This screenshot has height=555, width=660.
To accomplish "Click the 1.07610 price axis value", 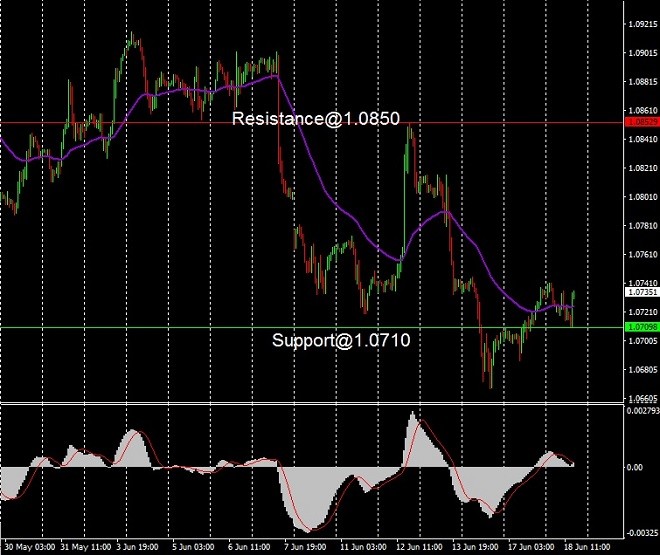I will pyautogui.click(x=643, y=255).
